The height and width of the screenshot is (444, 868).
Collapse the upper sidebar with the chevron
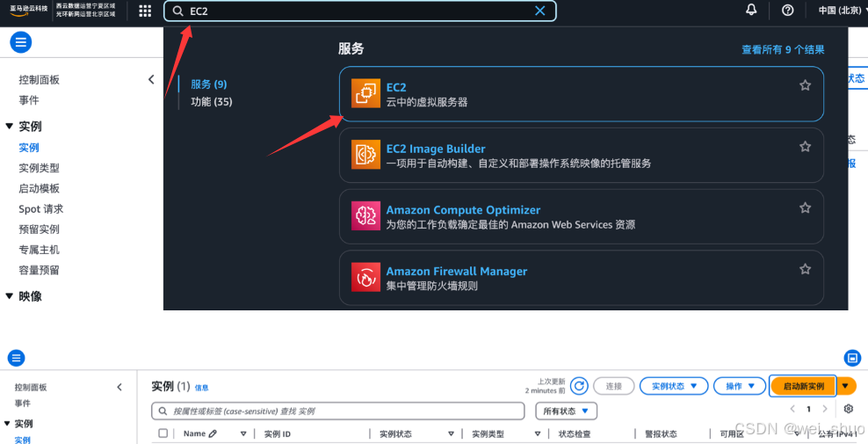click(x=151, y=80)
